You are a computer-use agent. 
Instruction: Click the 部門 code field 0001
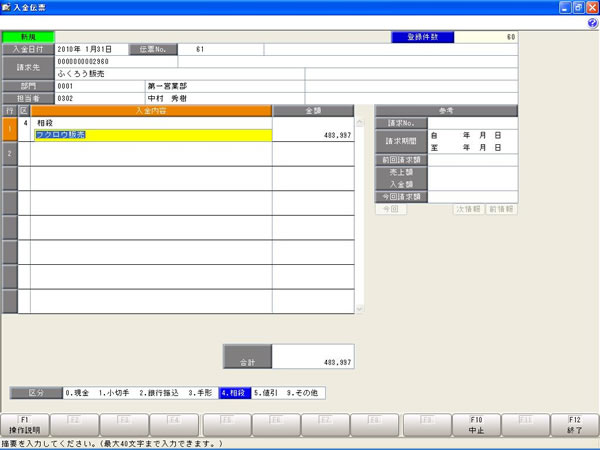(x=100, y=86)
